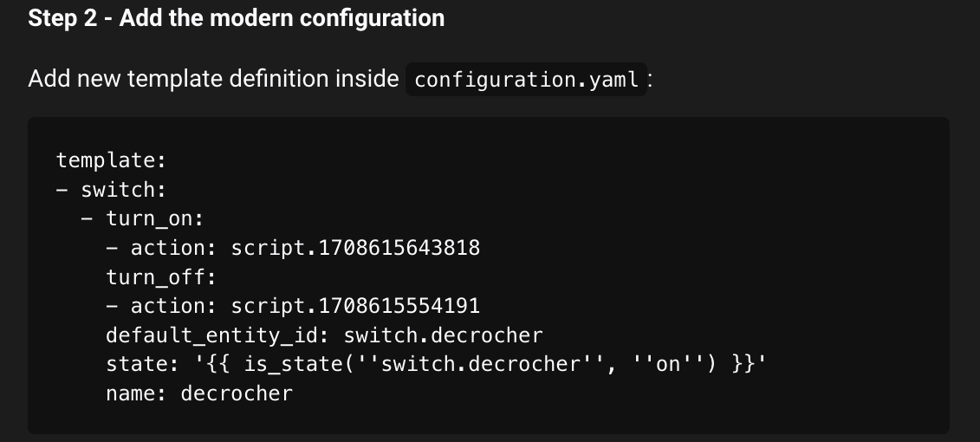980x442 pixels.
Task: Click the script.1708615554191 value
Action: 355,306
